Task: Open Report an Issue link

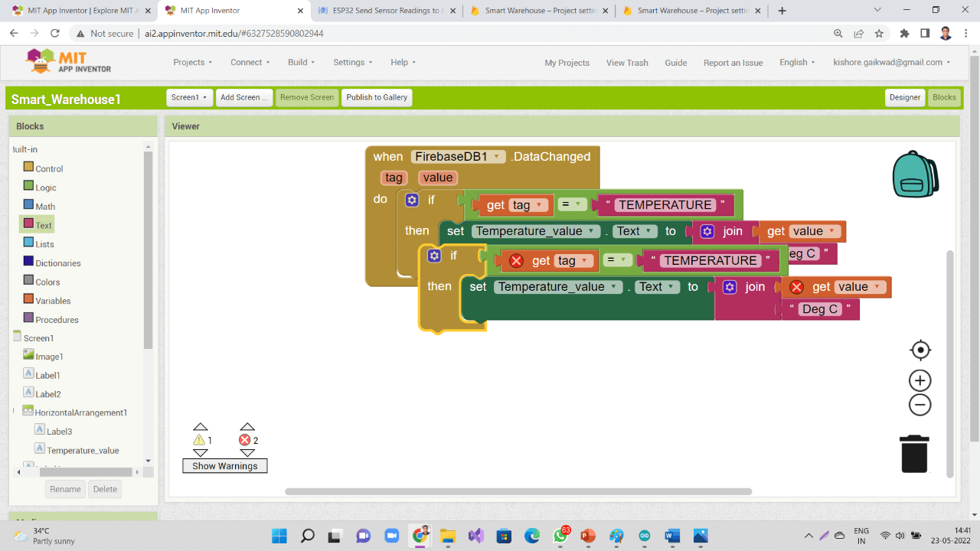Action: [733, 63]
